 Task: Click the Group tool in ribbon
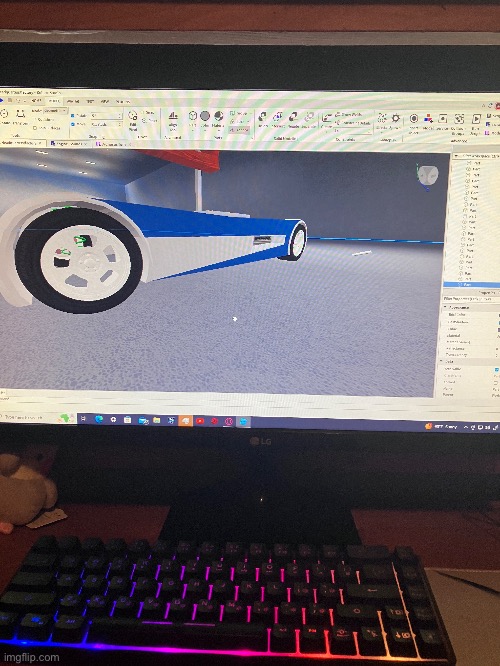(239, 113)
